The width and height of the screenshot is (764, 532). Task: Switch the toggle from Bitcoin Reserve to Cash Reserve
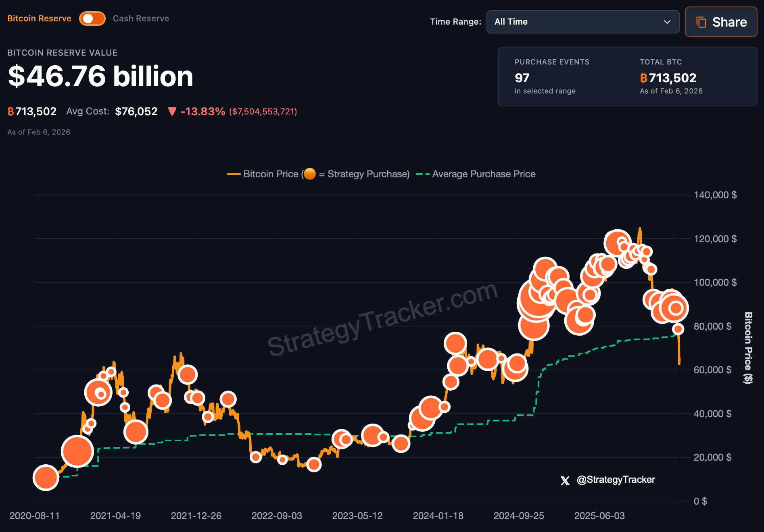(x=92, y=18)
